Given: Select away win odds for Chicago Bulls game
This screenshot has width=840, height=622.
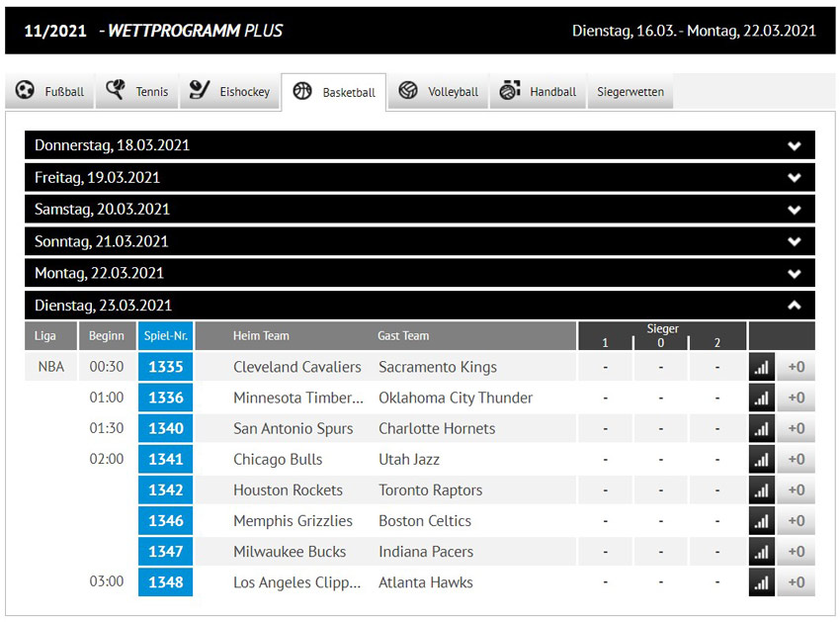Looking at the screenshot, I should pos(716,459).
